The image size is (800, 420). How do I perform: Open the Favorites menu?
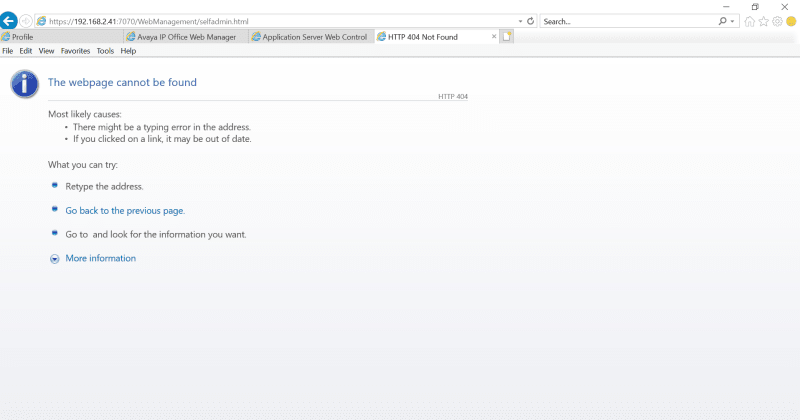[75, 51]
